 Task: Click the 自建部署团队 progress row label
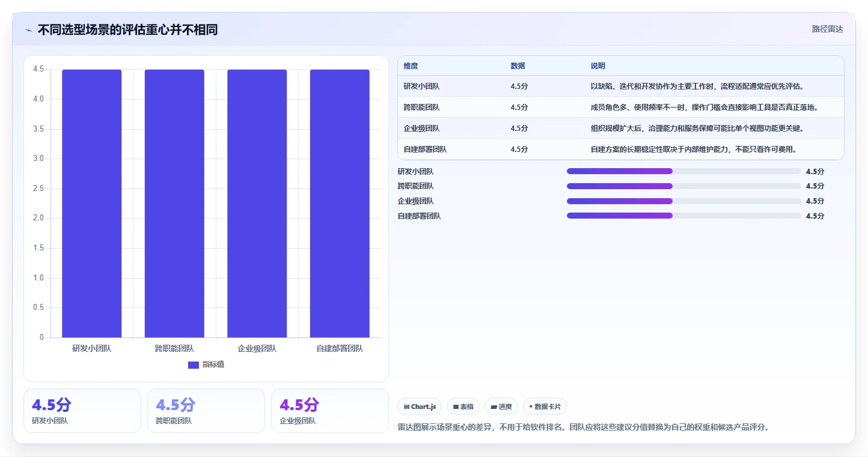(x=419, y=216)
